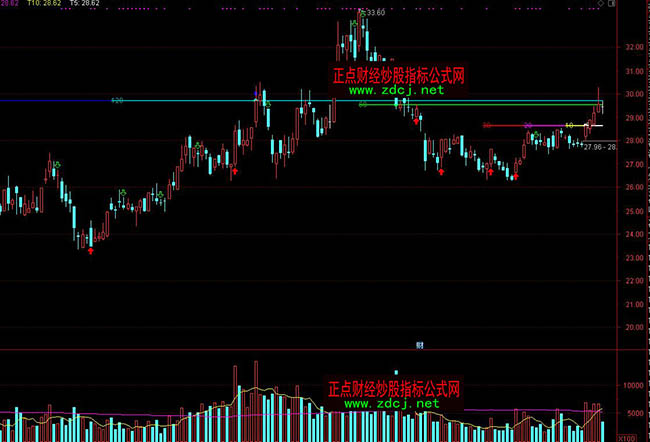The width and height of the screenshot is (650, 442).
Task: Click the 33.60 peak price label
Action: tap(372, 12)
